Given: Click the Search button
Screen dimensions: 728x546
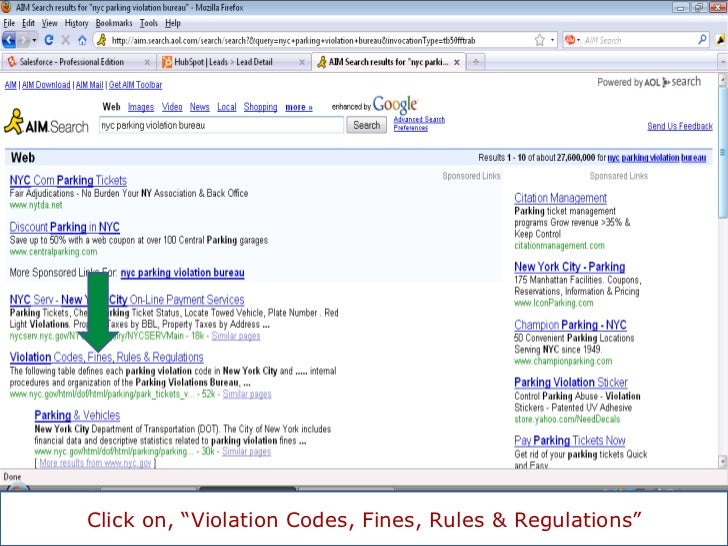Looking at the screenshot, I should [x=366, y=125].
